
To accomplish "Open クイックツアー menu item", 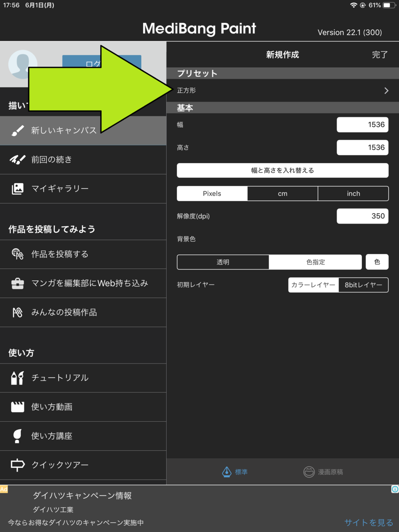I will 83,465.
